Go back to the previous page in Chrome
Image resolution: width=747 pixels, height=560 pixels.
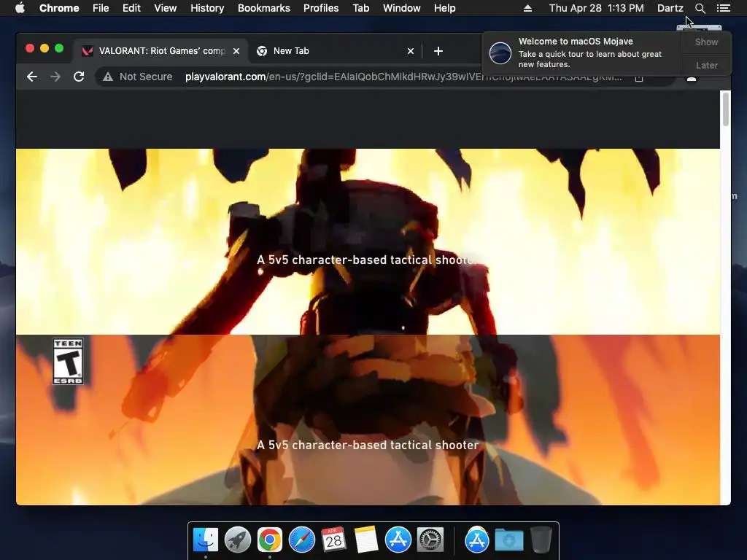point(32,77)
